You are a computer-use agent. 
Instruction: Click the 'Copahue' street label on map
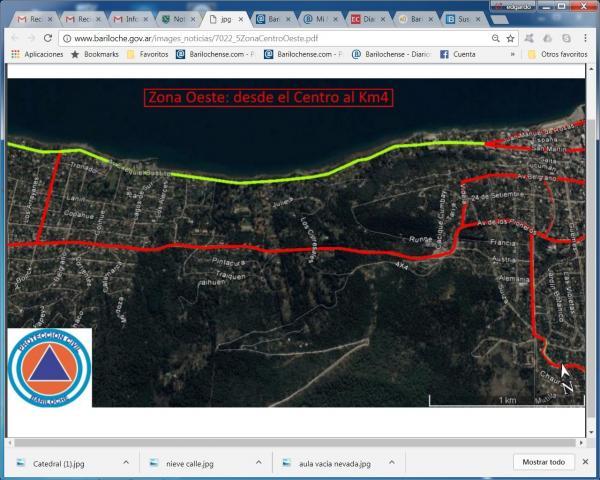point(79,214)
